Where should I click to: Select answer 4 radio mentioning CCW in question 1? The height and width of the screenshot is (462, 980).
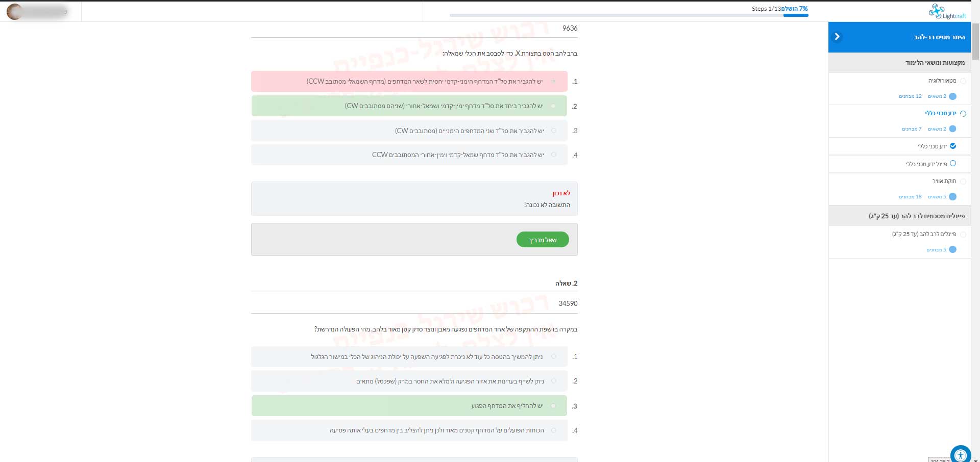click(x=554, y=155)
